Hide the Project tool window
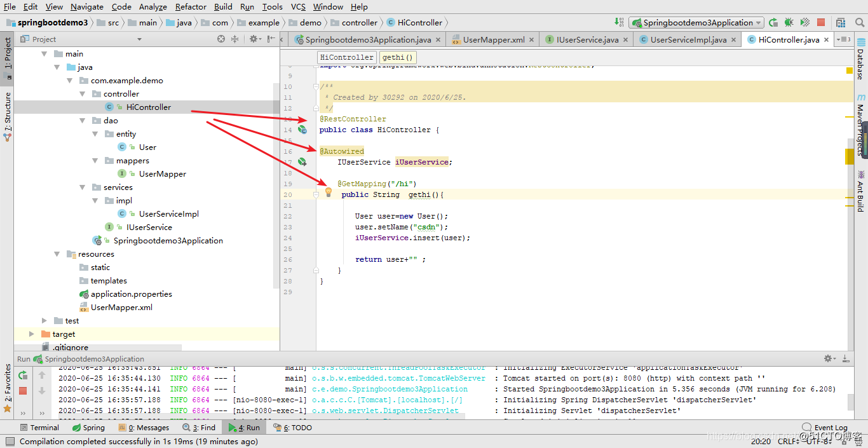Screen dimensions: 868x448 [272, 39]
